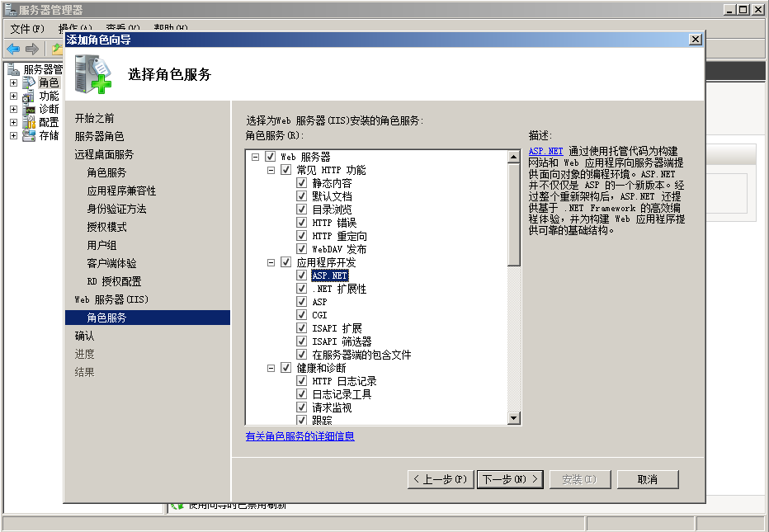
Task: Select HTTP 日志记录 row text
Action: [x=344, y=381]
